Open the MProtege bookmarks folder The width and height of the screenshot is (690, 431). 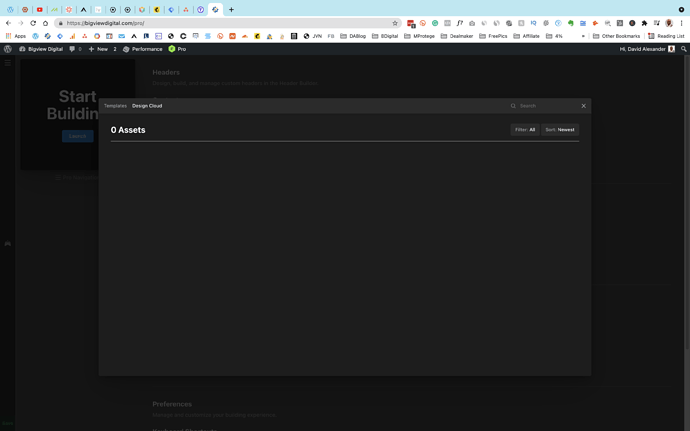[x=419, y=36]
